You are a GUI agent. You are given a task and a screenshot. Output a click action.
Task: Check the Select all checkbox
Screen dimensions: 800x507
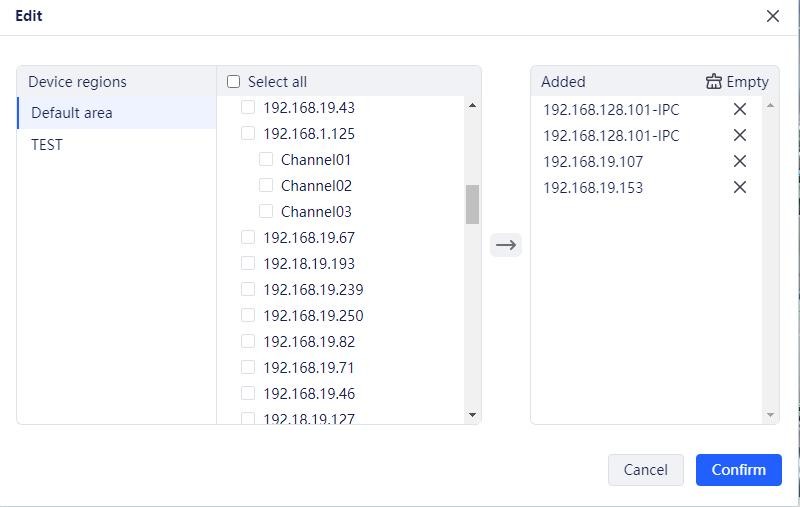coord(234,82)
